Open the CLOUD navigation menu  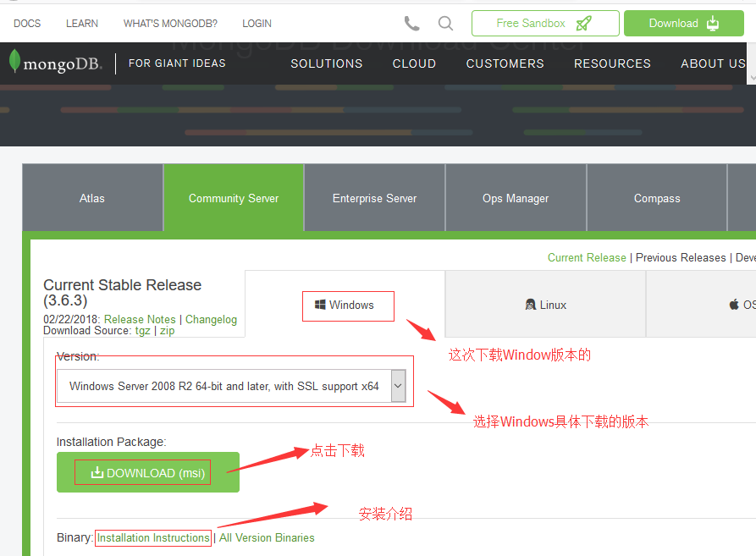414,63
